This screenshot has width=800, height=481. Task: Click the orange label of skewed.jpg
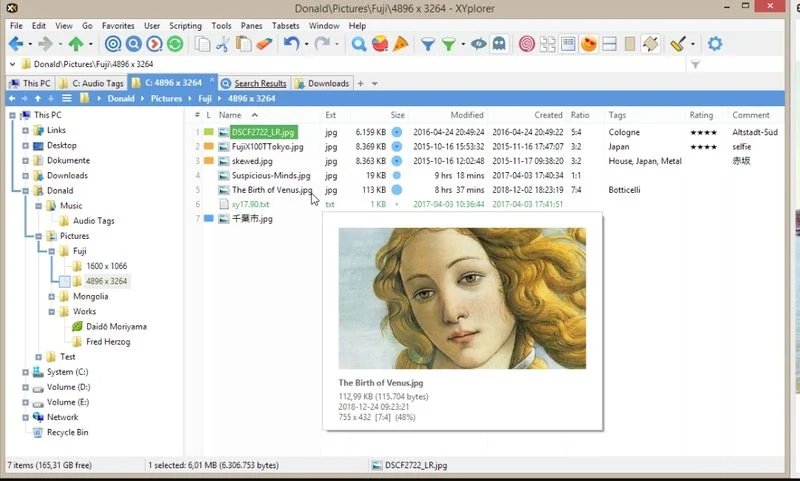coord(209,161)
